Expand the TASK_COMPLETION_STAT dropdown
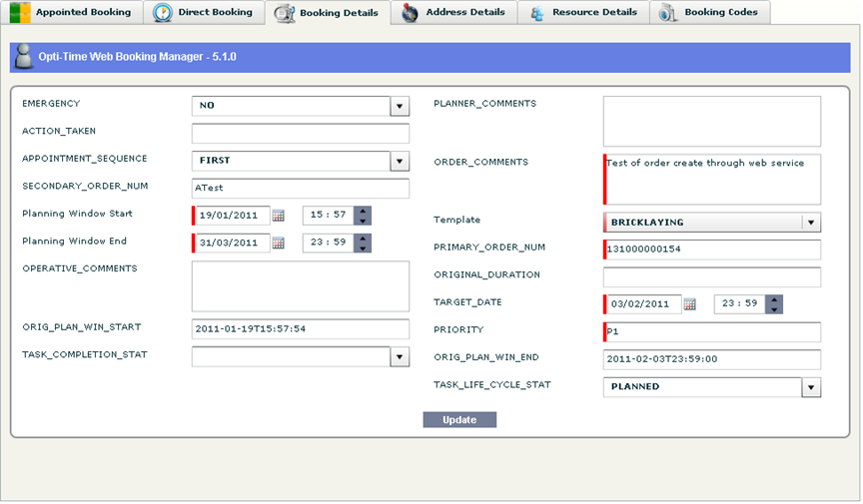 click(400, 357)
